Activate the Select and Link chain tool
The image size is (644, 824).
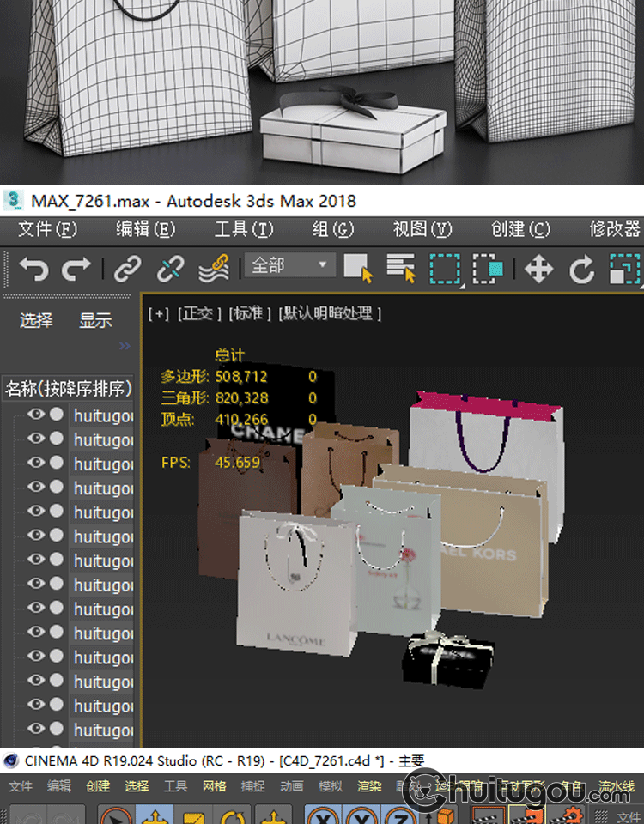coord(128,269)
